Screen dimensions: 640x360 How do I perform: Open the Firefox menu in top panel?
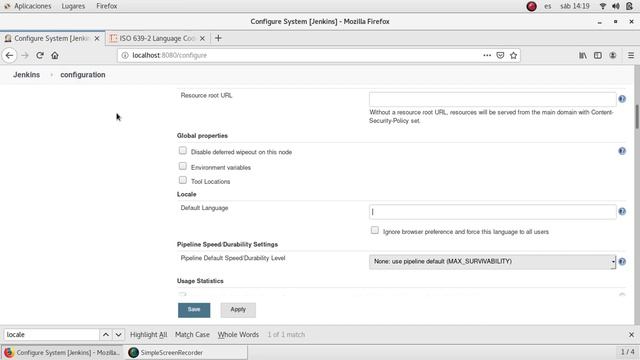pyautogui.click(x=107, y=6)
